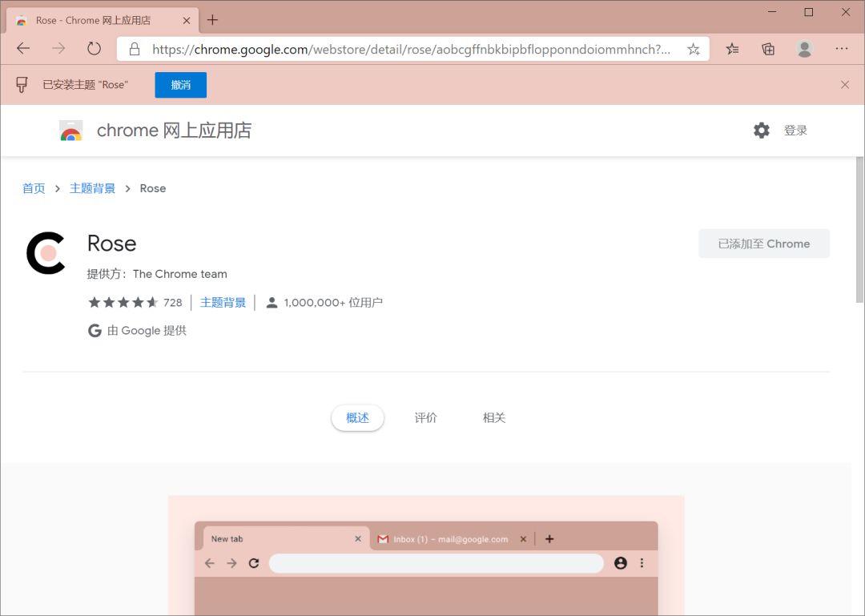Click the Google G logo
865x616 pixels.
(x=95, y=331)
